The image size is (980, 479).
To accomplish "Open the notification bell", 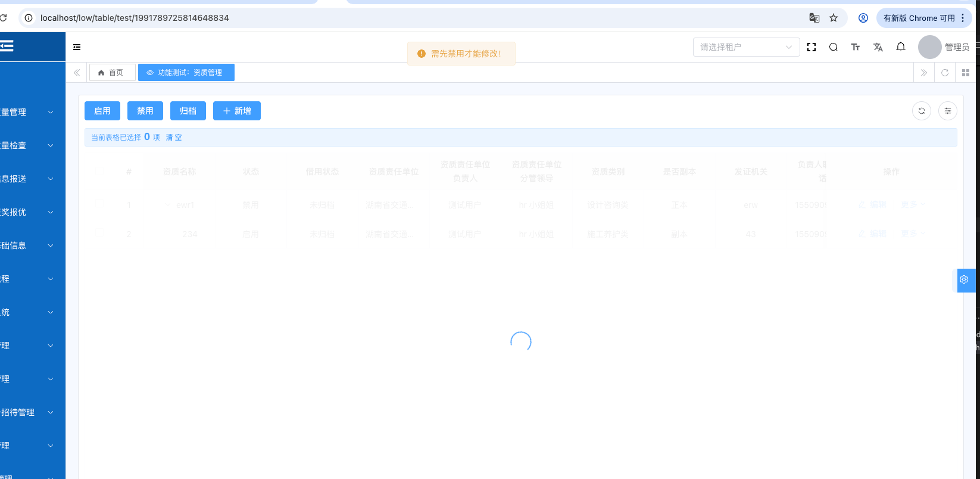I will tap(901, 47).
